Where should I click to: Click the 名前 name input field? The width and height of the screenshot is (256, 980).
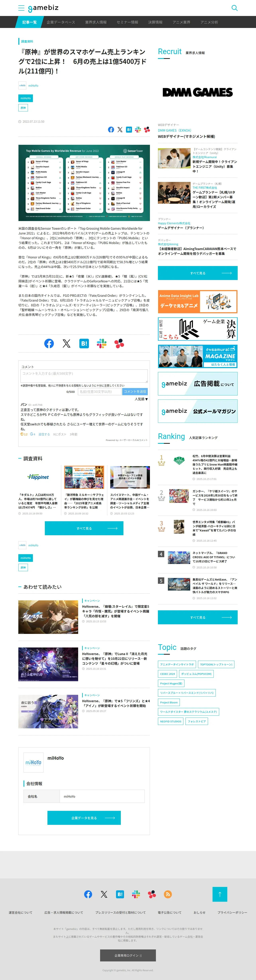pos(99,391)
